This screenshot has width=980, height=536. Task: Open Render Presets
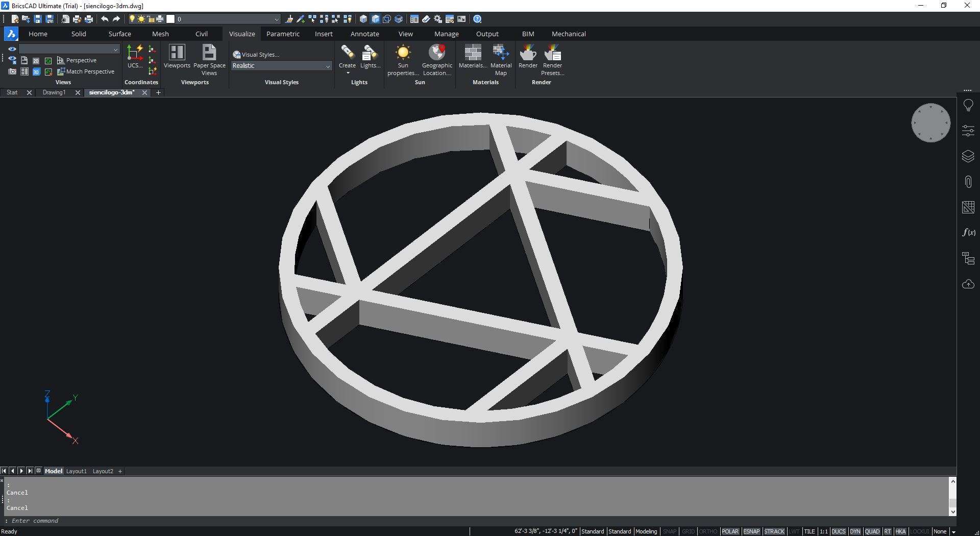[552, 60]
